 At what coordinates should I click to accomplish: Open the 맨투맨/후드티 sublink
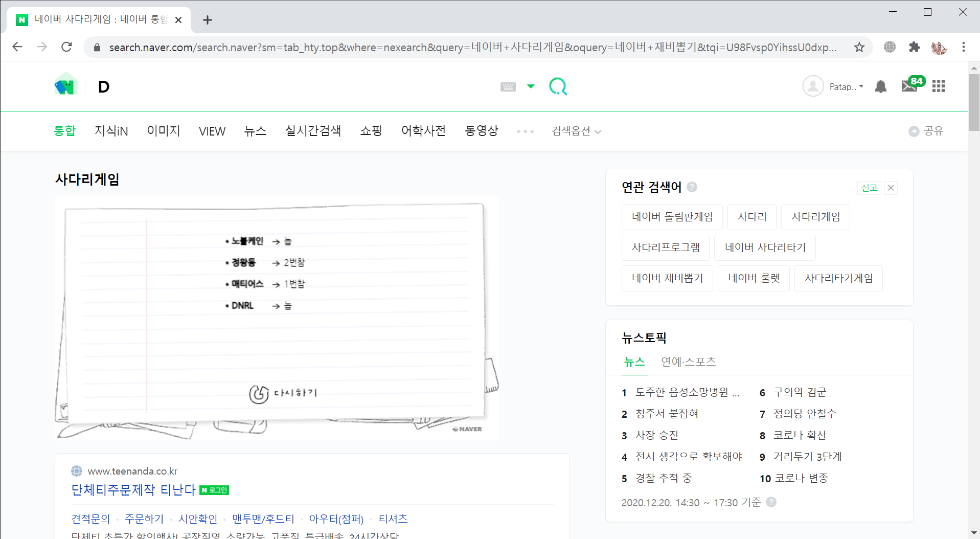tap(263, 519)
